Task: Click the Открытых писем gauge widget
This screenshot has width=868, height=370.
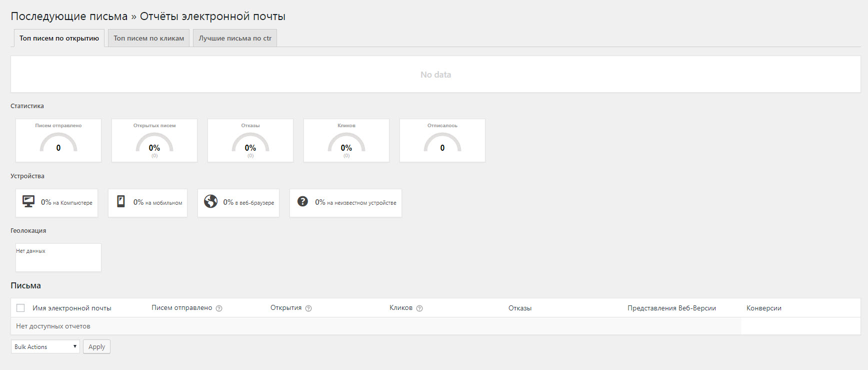Action: 154,141
